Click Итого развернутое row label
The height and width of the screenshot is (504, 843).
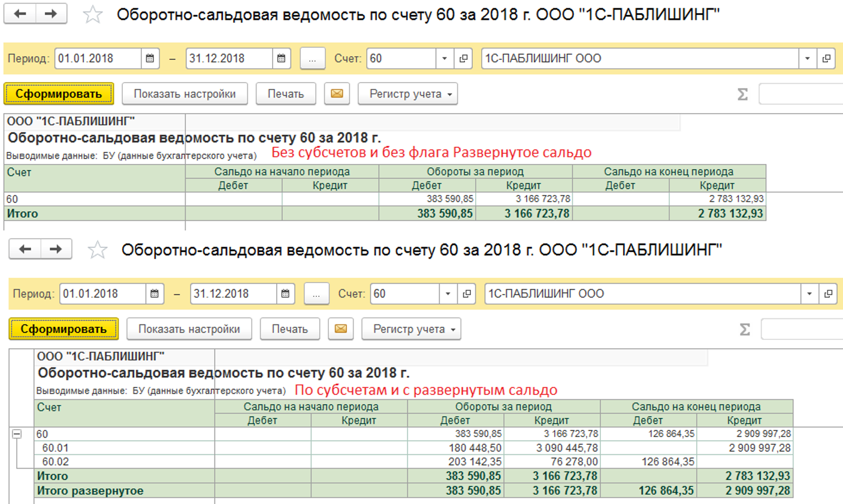click(90, 491)
